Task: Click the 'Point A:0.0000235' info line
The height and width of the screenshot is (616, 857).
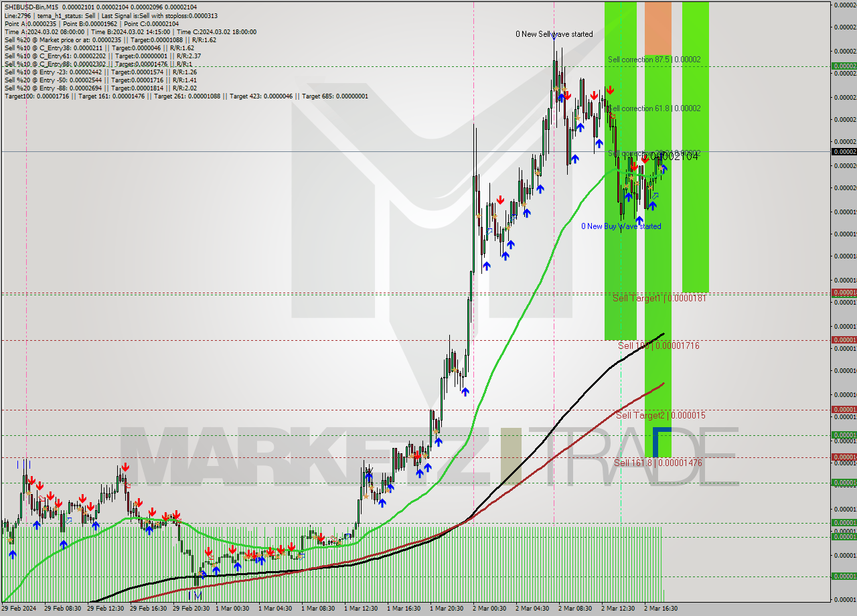Action: coord(93,23)
